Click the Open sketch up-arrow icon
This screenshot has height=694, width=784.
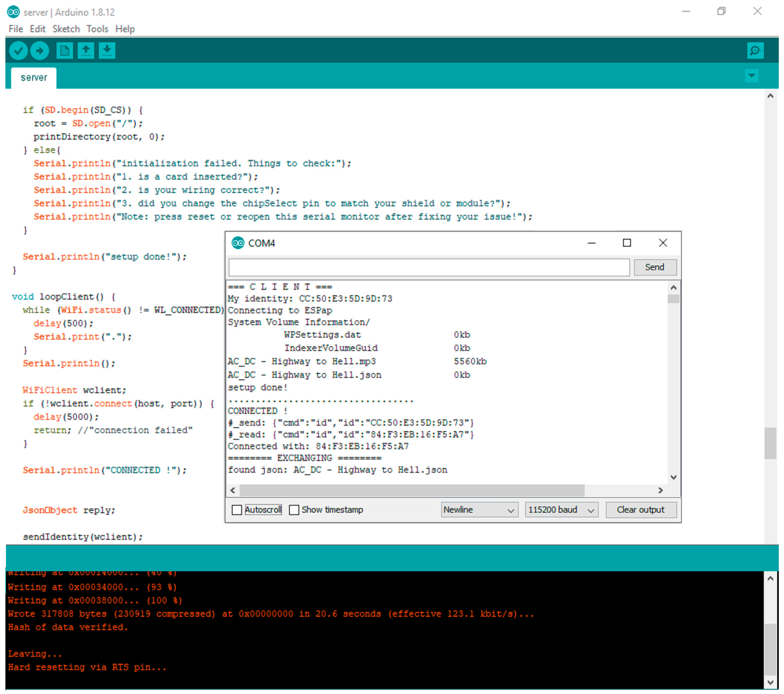coord(85,51)
